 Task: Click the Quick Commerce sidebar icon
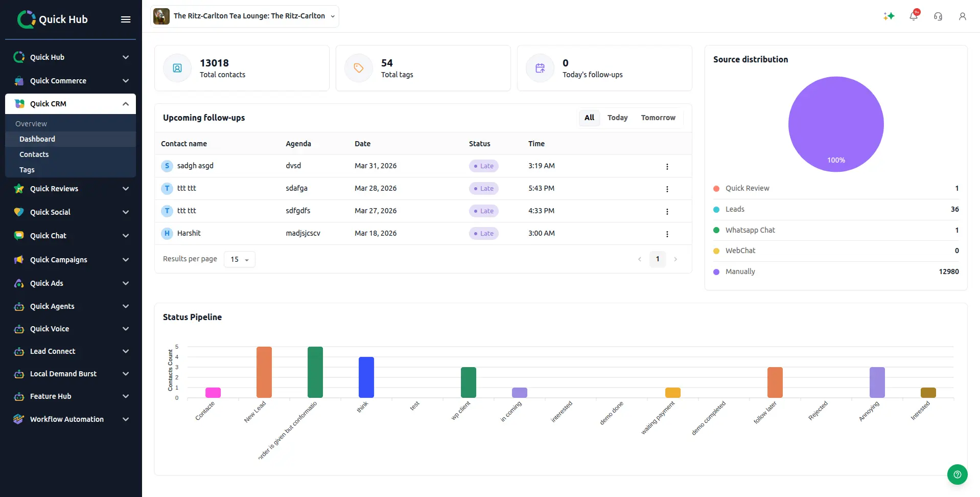click(x=19, y=81)
